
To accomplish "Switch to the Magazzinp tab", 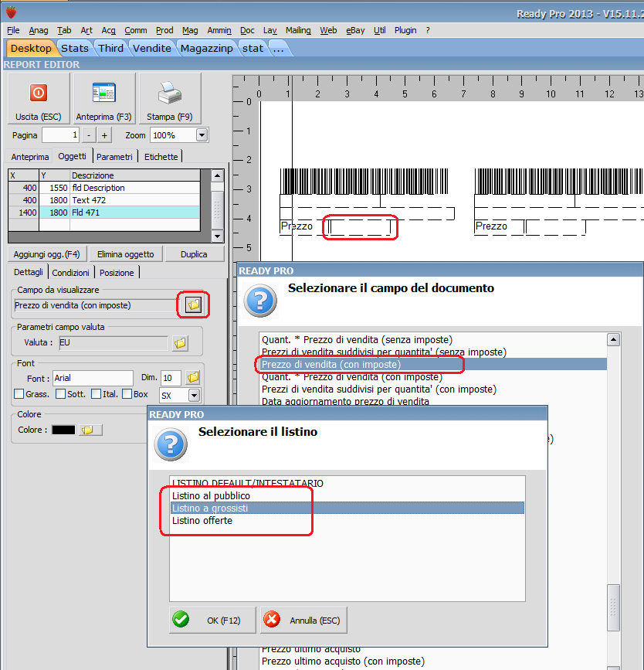I will (x=207, y=48).
